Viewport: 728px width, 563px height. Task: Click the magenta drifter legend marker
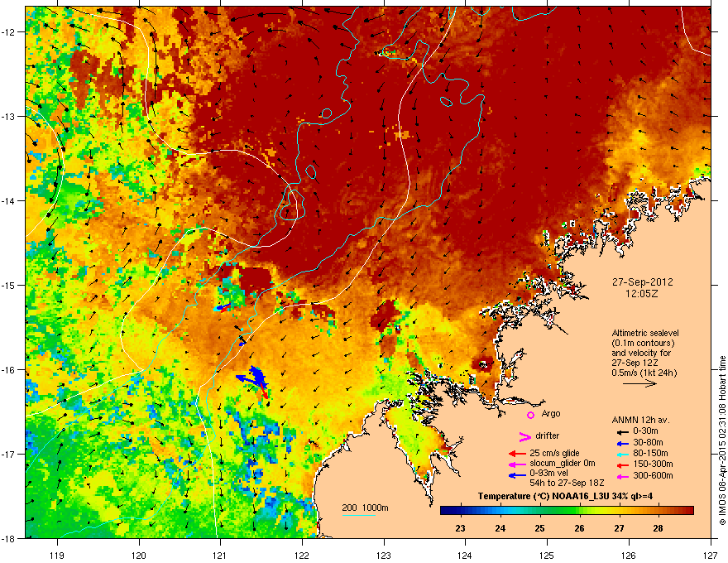524,436
